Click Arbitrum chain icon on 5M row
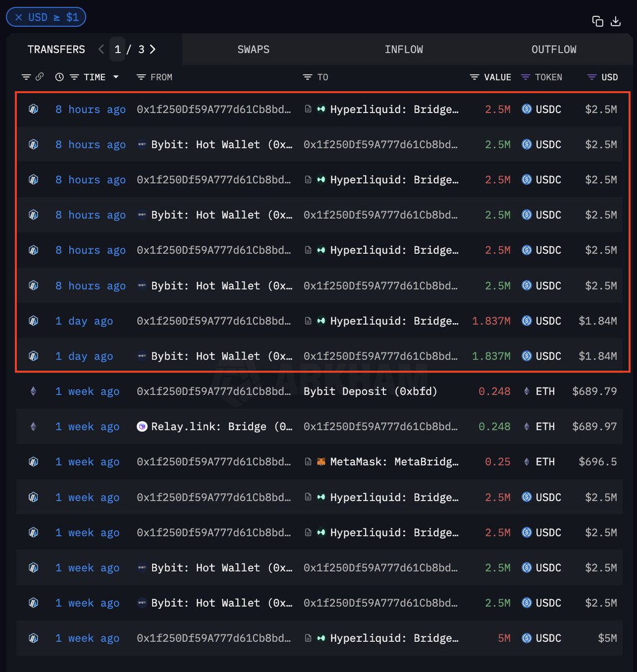 pyautogui.click(x=34, y=638)
